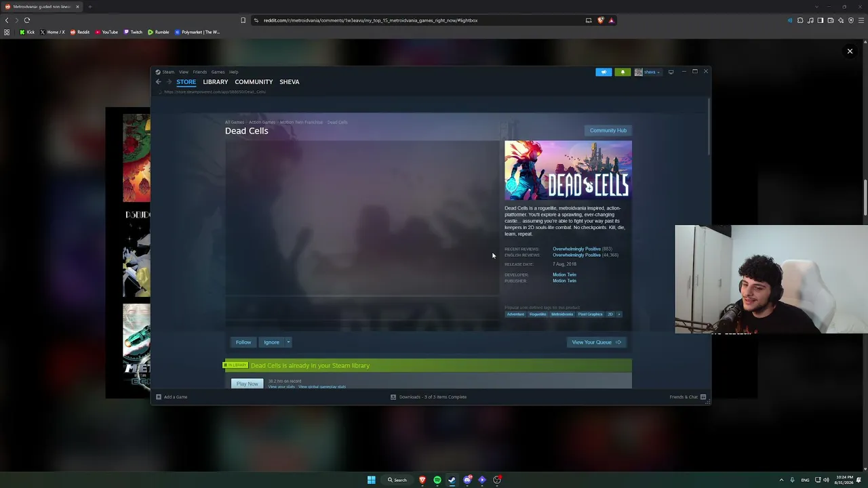Open the Reddit bookmark
The image size is (868, 488).
click(80, 32)
